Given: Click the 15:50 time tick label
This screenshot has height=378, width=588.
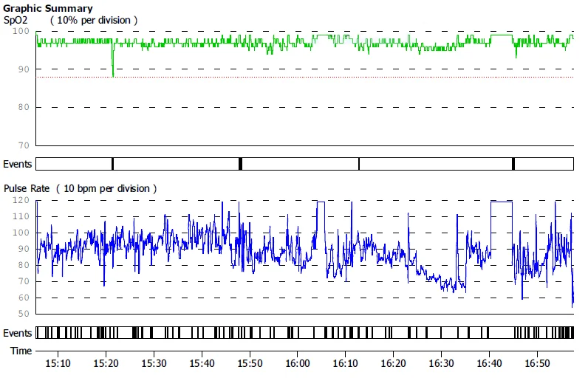Looking at the screenshot, I should click(x=250, y=363).
